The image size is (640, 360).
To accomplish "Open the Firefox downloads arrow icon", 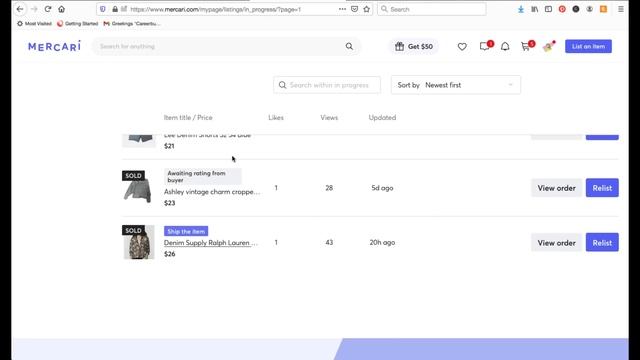I will 521,9.
